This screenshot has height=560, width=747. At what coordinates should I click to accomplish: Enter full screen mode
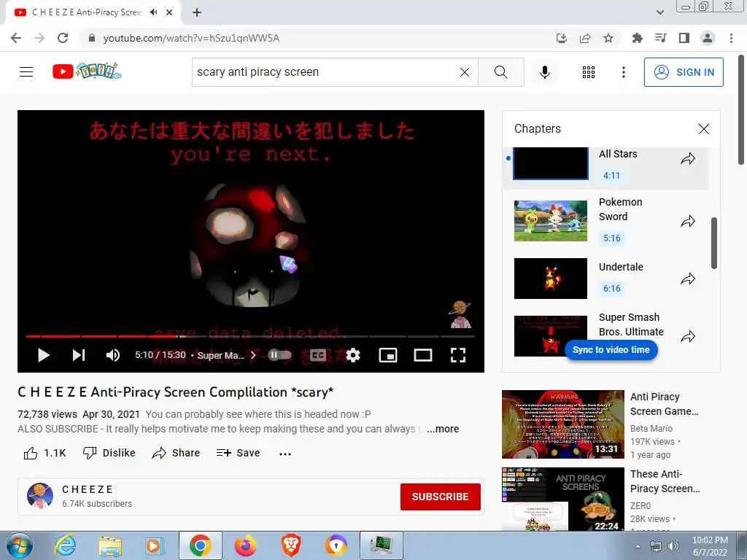(x=458, y=355)
